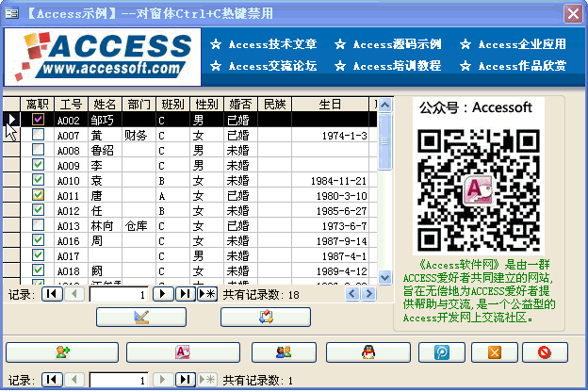
Task: Toggle 离职 checkbox for A017
Action: click(x=38, y=254)
